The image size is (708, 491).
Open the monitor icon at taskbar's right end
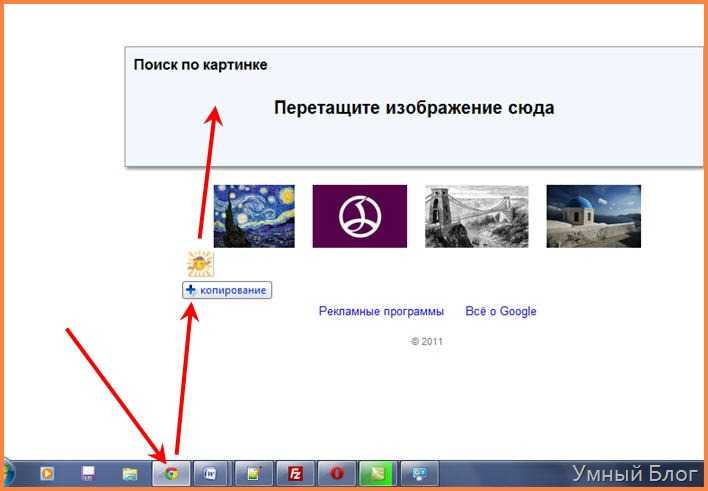click(x=419, y=473)
